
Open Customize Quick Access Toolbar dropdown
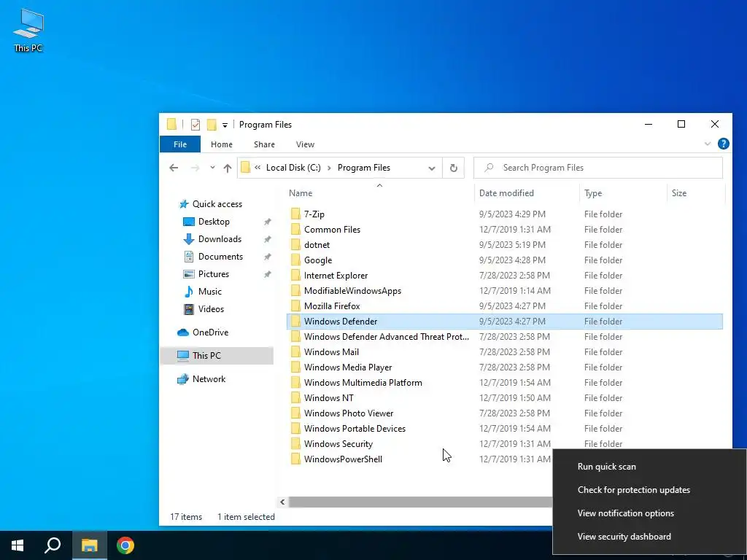tap(225, 125)
